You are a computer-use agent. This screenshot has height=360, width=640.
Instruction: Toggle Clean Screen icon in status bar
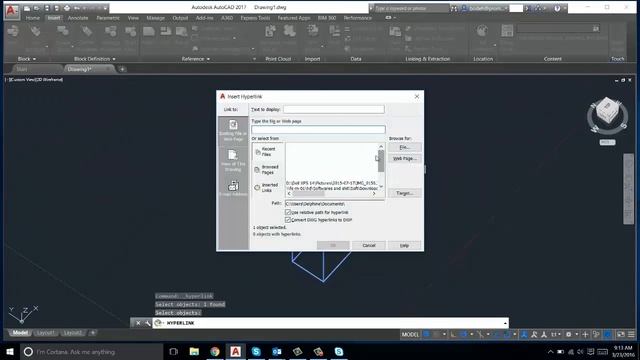[621, 334]
